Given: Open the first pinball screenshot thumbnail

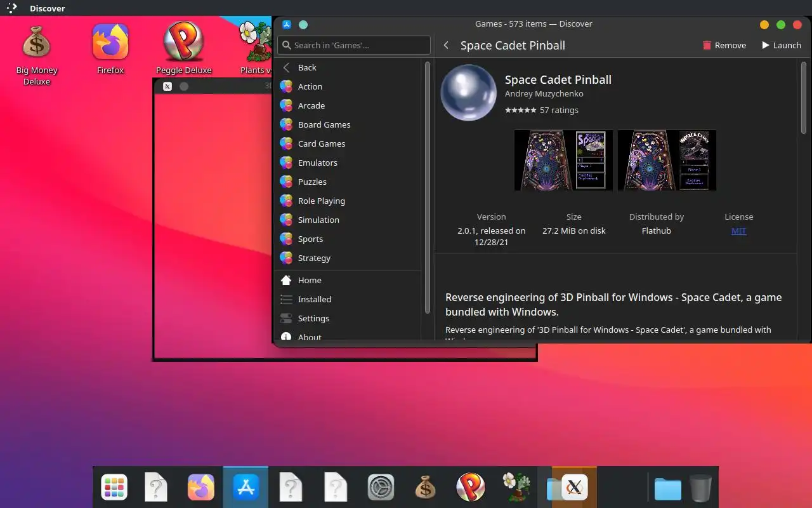Looking at the screenshot, I should 563,160.
